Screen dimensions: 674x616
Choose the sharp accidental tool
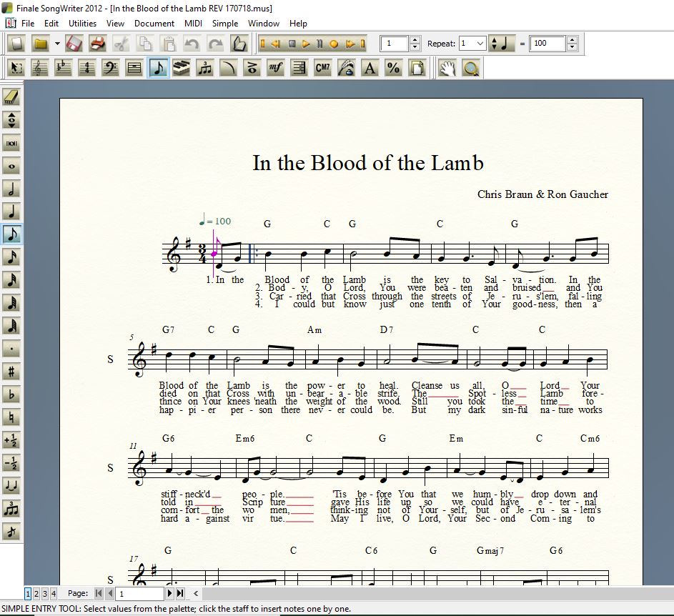coord(11,372)
